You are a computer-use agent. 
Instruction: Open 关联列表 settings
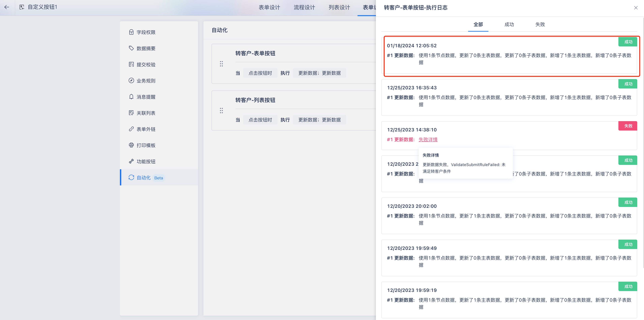159,113
